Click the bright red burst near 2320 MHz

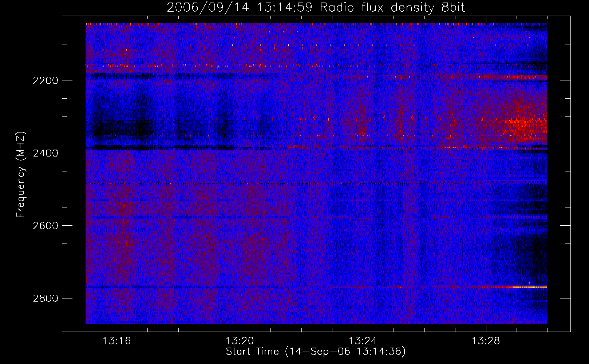click(x=524, y=126)
